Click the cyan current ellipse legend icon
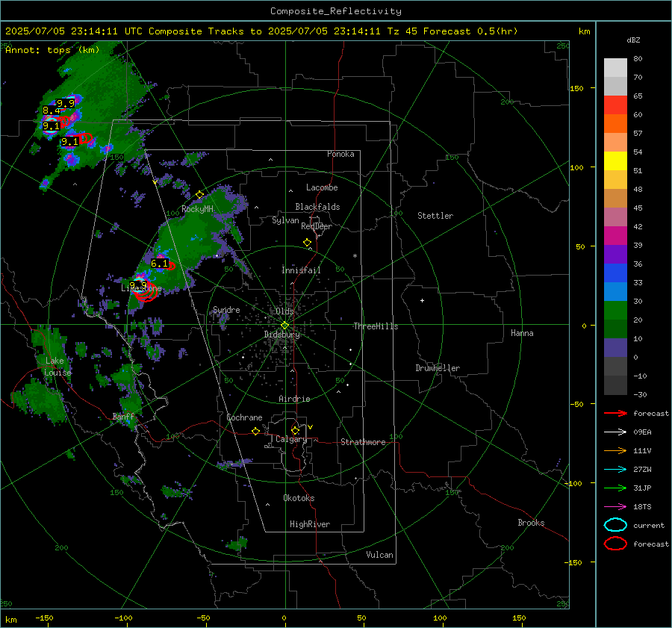672x628 pixels. point(615,525)
